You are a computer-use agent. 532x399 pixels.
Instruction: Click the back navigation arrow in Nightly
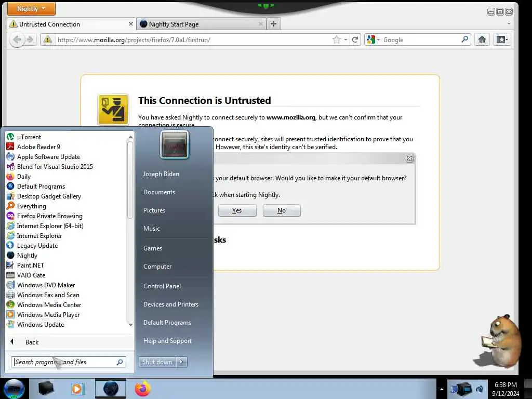pyautogui.click(x=17, y=39)
